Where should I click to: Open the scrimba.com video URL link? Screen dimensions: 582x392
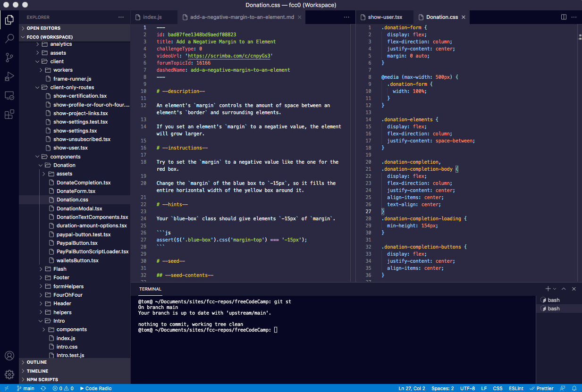[229, 56]
